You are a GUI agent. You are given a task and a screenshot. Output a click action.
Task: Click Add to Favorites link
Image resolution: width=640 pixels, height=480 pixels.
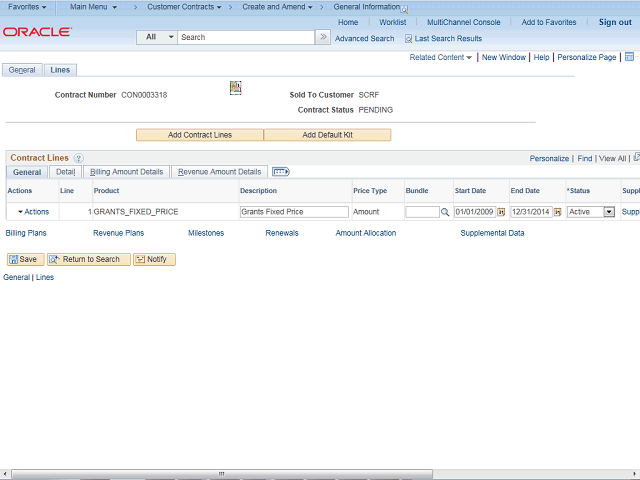click(549, 22)
